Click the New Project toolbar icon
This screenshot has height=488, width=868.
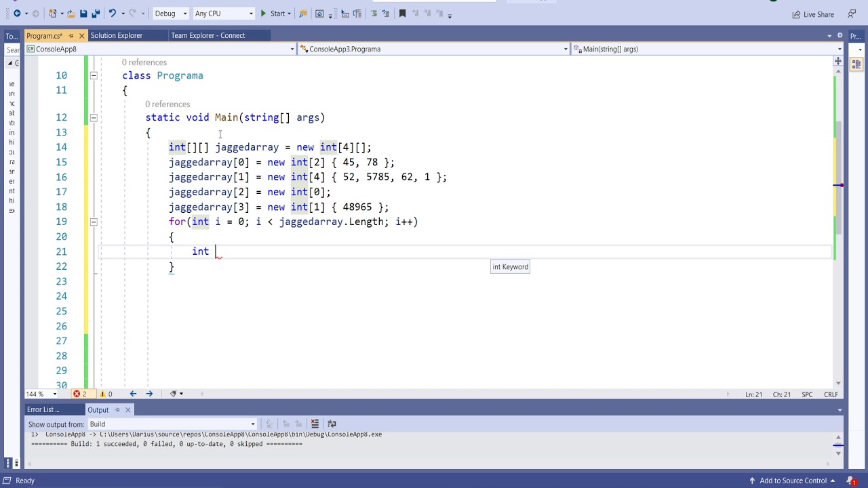point(54,14)
